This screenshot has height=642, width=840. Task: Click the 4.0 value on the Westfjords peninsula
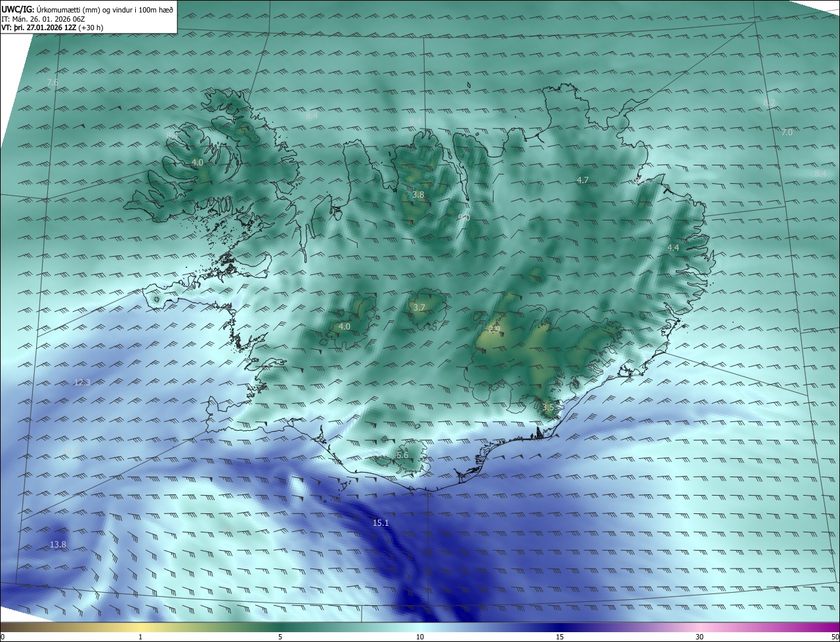point(197,162)
